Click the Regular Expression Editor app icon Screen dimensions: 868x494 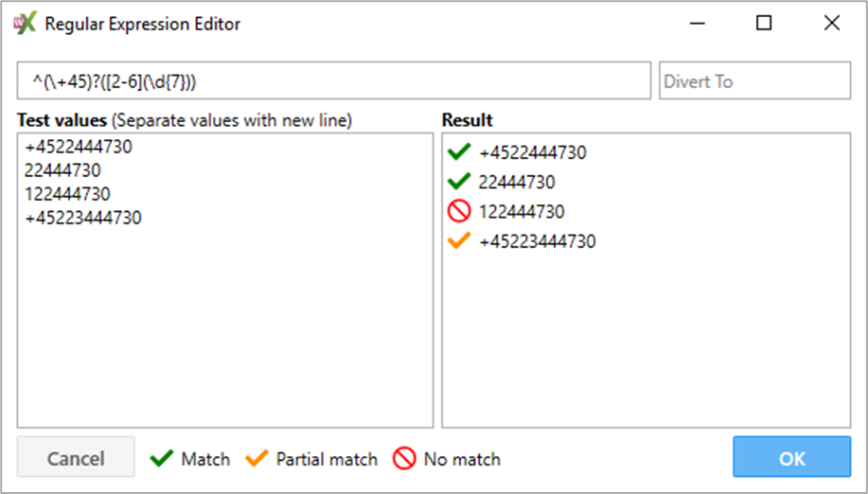(26, 24)
